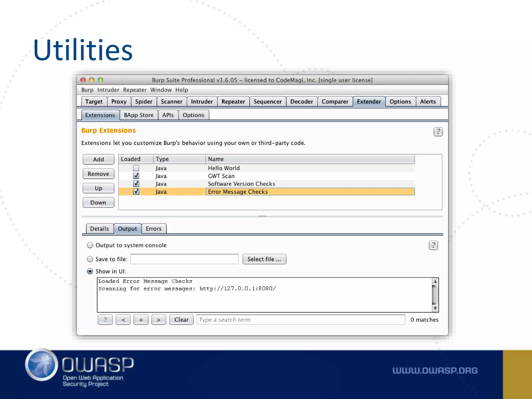Open help icon beside output options

click(433, 245)
